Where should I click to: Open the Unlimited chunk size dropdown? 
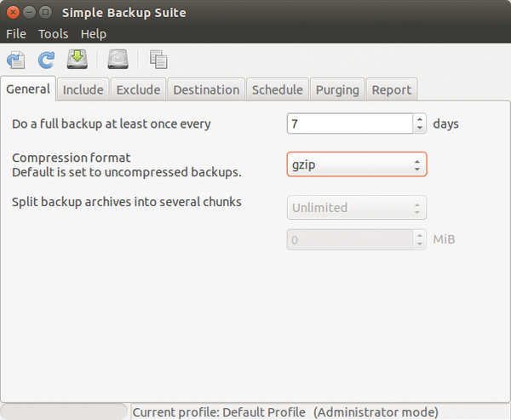tap(357, 208)
